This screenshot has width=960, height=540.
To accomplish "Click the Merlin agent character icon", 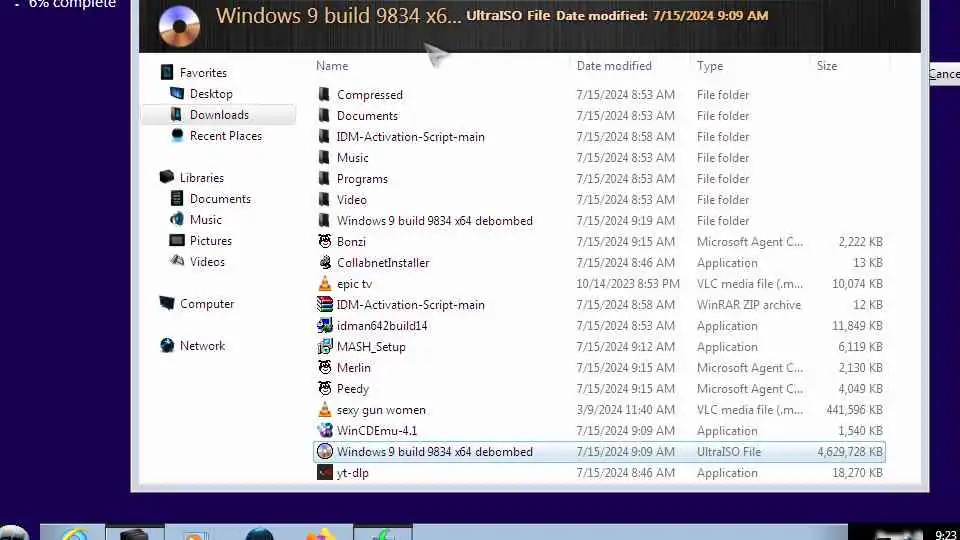I will pyautogui.click(x=324, y=367).
